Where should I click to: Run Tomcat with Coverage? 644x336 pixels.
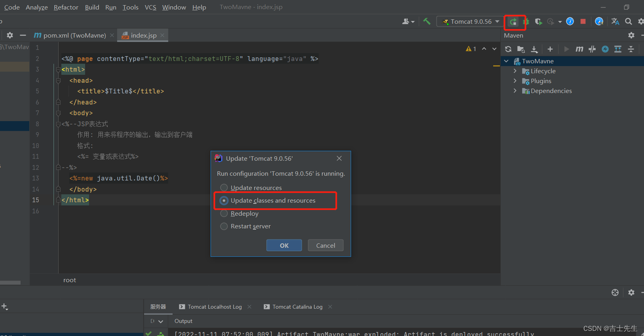pos(538,22)
